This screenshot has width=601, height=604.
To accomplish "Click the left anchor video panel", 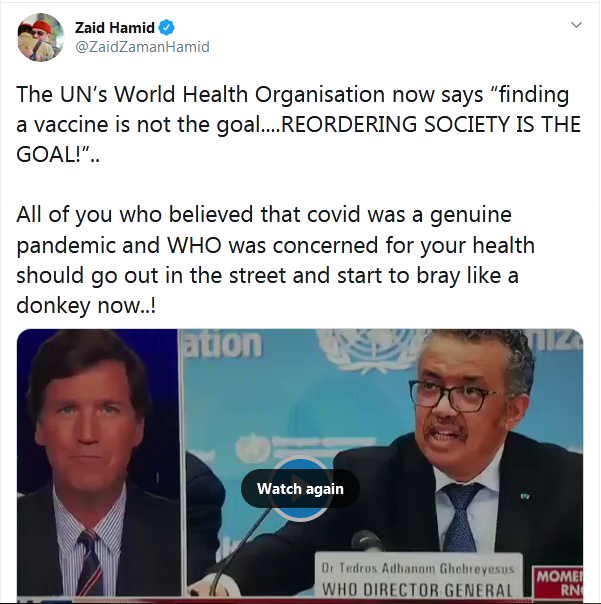I will click(x=98, y=463).
